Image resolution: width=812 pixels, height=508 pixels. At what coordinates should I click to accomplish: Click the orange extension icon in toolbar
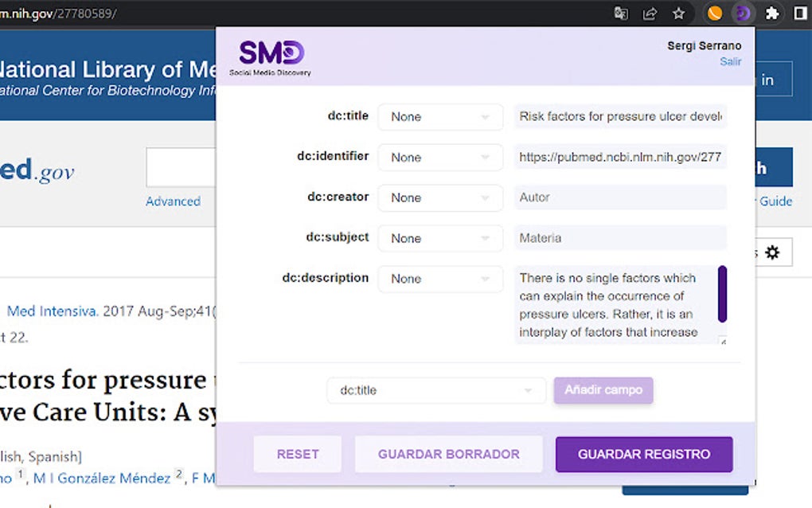[714, 13]
